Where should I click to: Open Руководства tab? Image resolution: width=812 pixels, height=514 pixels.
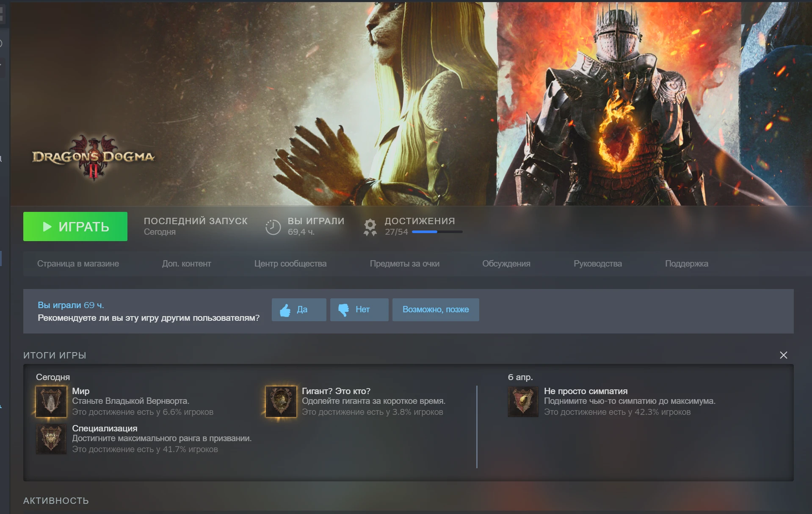pos(598,264)
